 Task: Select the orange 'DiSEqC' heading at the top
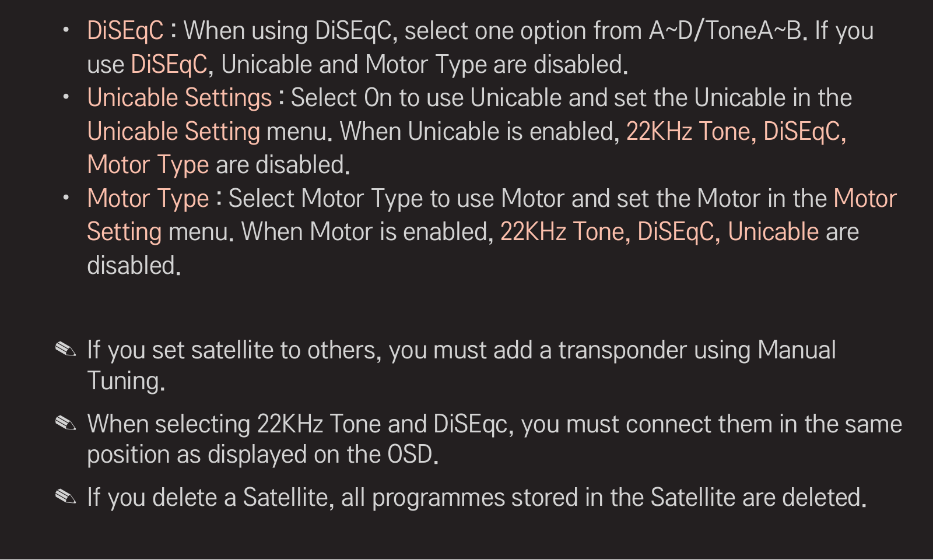click(x=125, y=31)
